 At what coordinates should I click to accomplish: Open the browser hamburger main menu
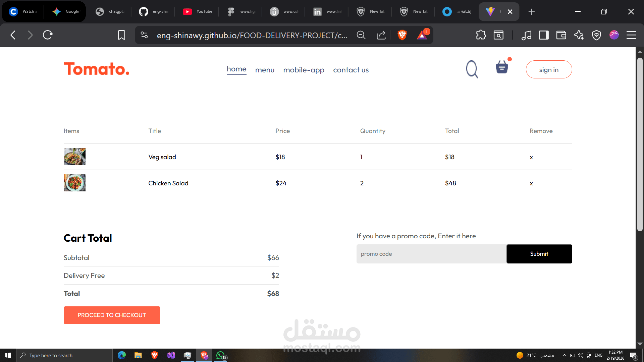[631, 35]
